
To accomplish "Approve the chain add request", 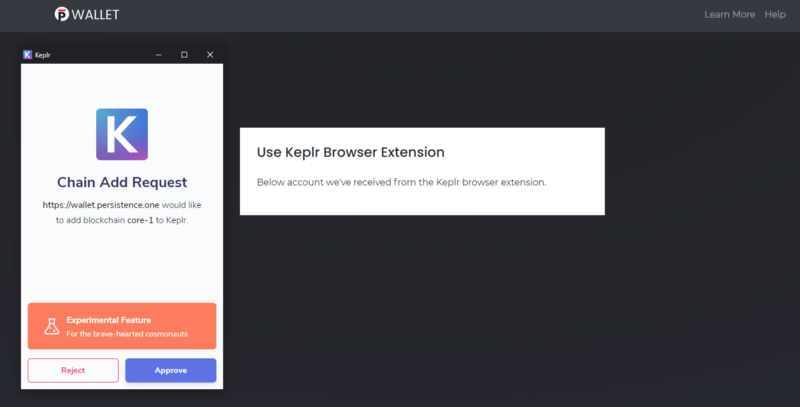I will tap(170, 370).
